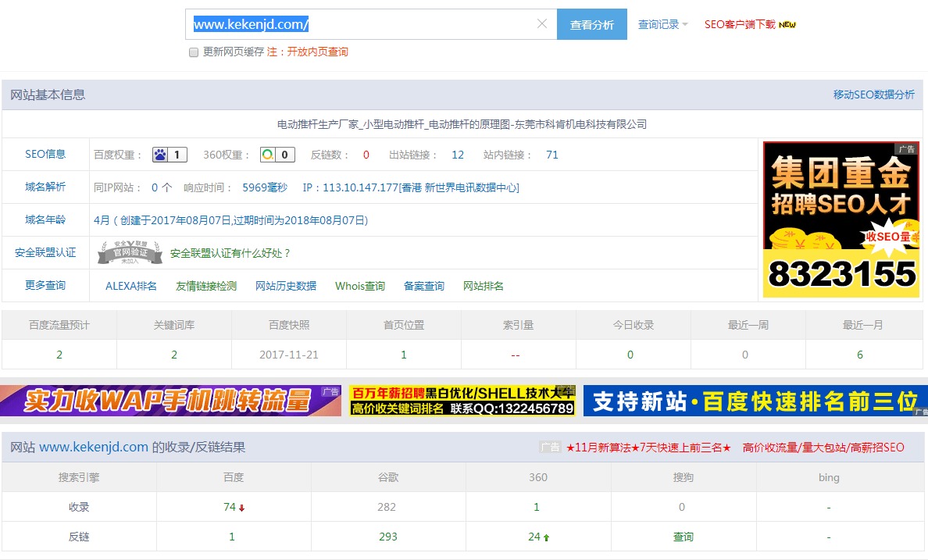
Task: Click the Google indexed count 282
Action: pos(387,507)
